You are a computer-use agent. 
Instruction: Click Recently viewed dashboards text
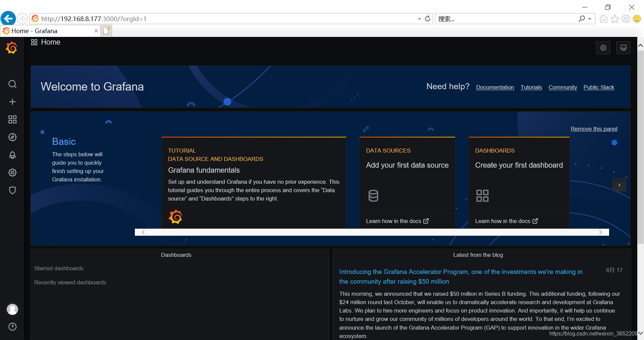coord(70,282)
